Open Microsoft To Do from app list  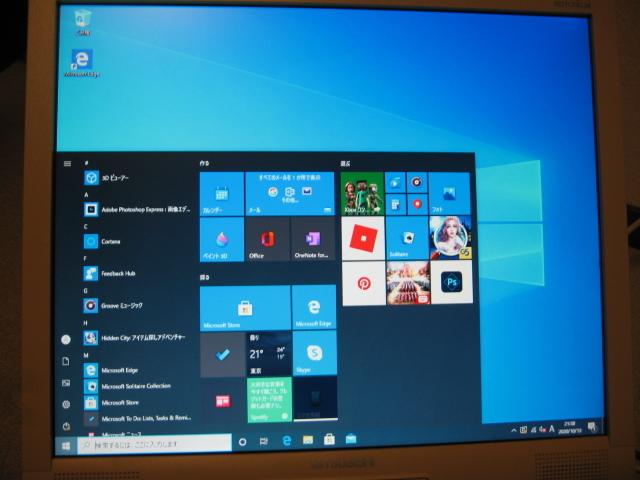click(137, 418)
